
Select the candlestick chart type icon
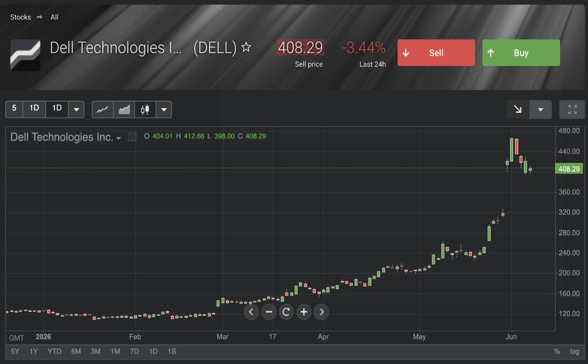(x=145, y=110)
